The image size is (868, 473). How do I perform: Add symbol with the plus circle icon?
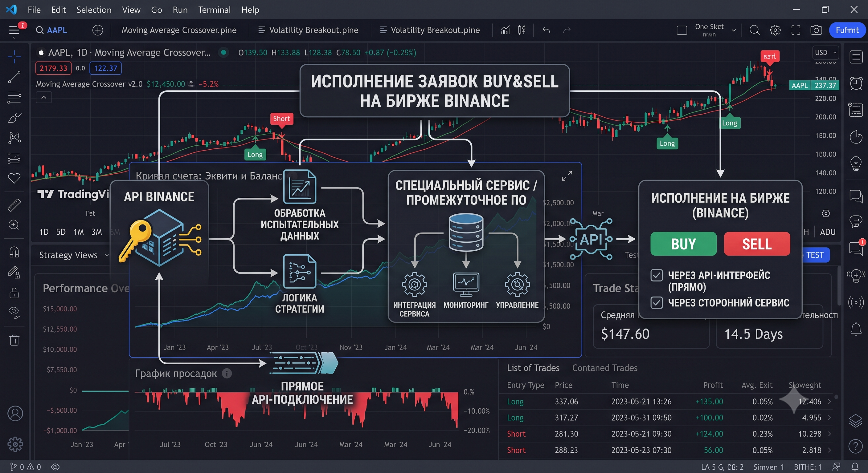pos(98,30)
